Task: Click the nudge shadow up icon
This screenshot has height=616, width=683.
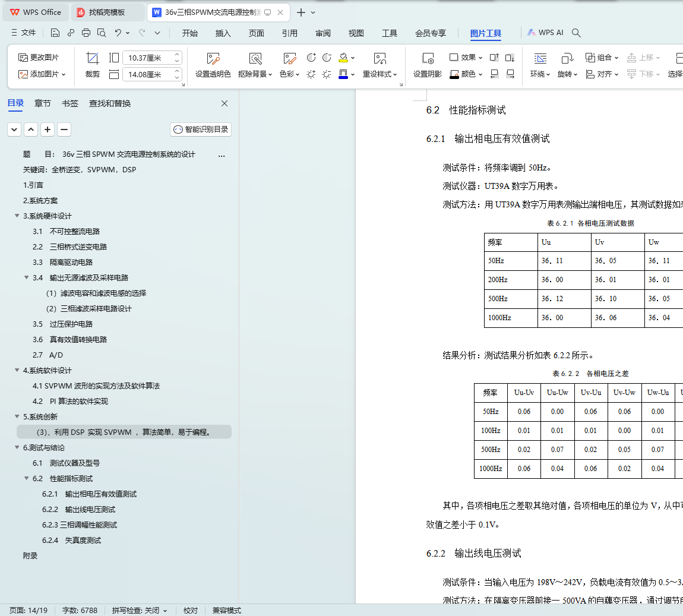Action: point(494,58)
